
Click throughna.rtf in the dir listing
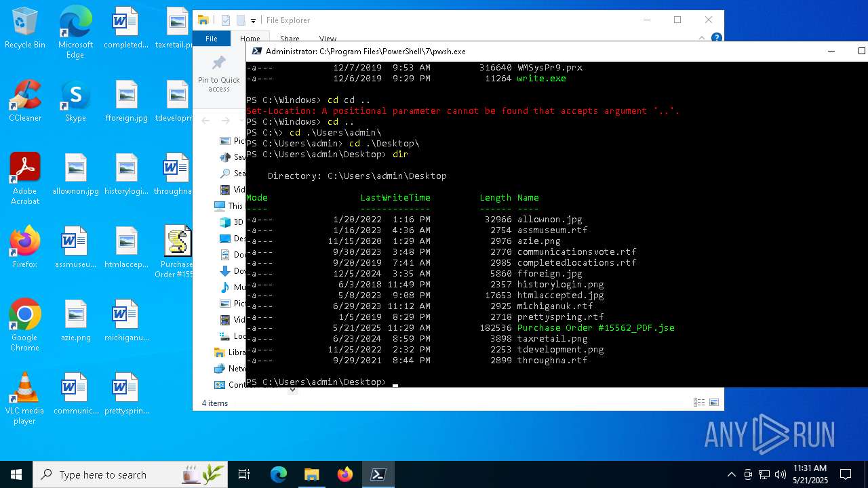click(552, 361)
